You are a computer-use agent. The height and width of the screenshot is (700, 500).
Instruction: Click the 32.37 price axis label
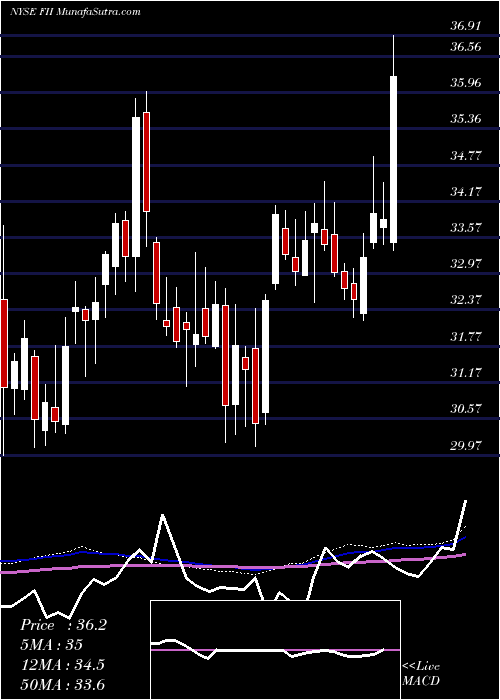466,300
